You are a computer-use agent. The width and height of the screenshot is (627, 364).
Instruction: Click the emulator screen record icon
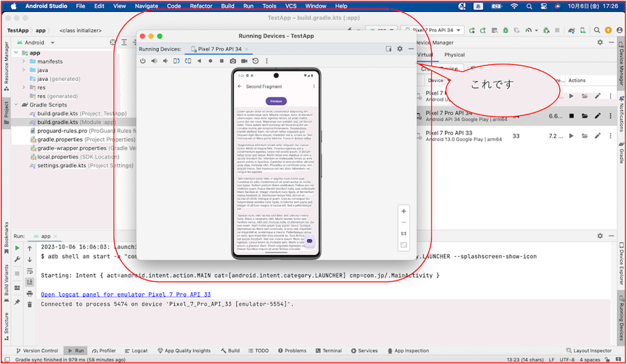pos(244,61)
